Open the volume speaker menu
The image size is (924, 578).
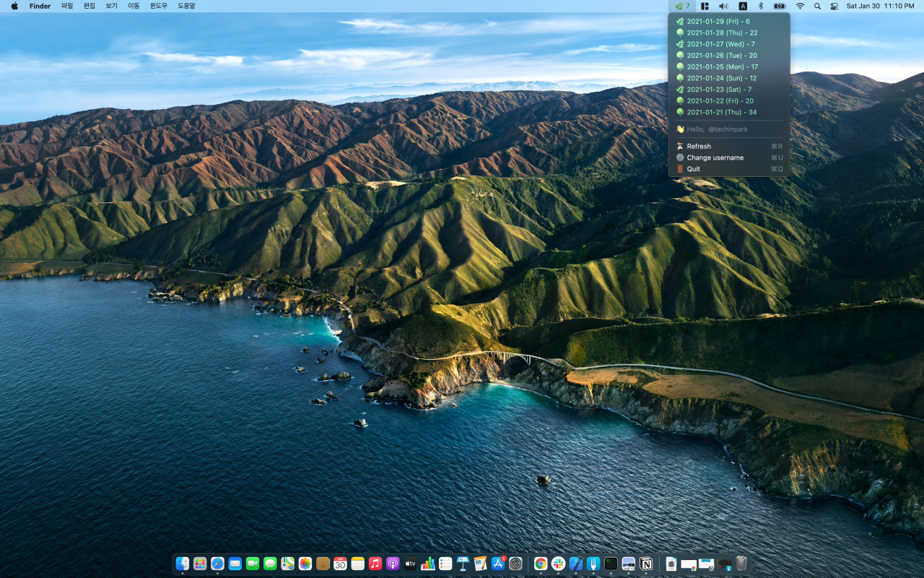(x=724, y=6)
